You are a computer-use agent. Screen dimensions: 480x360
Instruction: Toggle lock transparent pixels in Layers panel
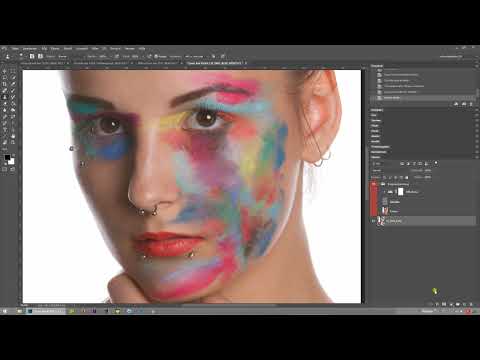(x=385, y=177)
